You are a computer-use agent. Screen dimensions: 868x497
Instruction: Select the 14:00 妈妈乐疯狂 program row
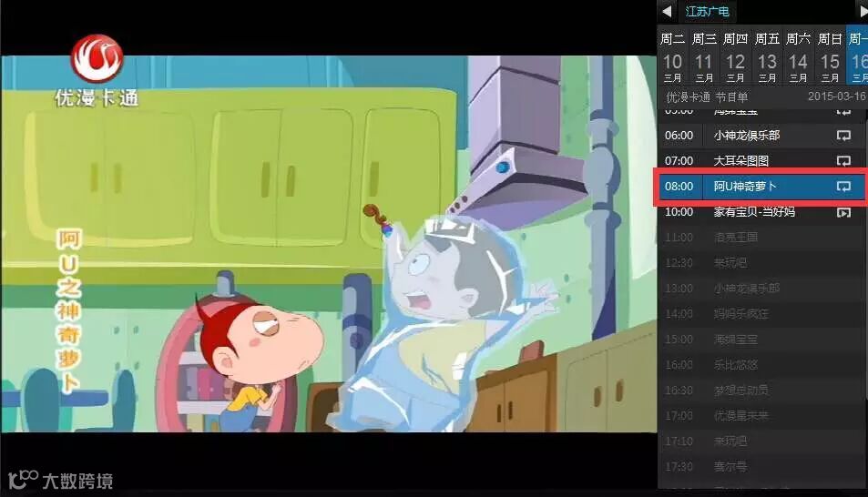pyautogui.click(x=761, y=314)
